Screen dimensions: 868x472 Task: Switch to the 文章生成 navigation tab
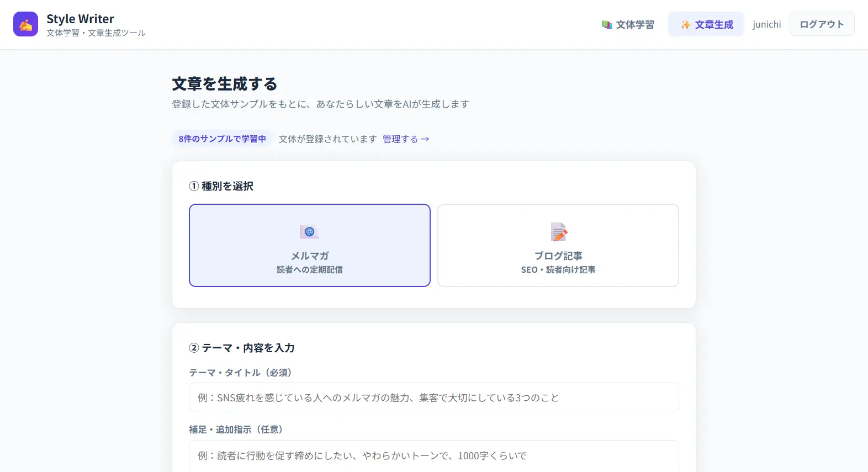(707, 24)
